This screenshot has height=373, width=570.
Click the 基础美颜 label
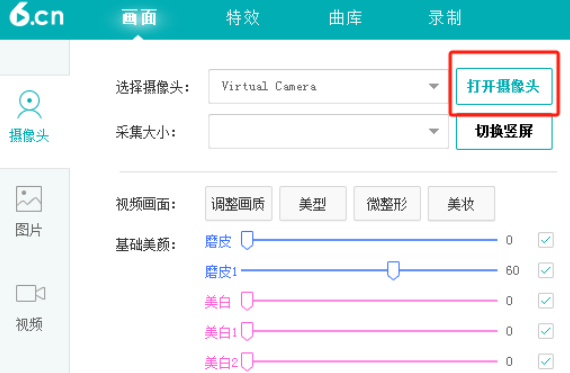click(x=146, y=245)
